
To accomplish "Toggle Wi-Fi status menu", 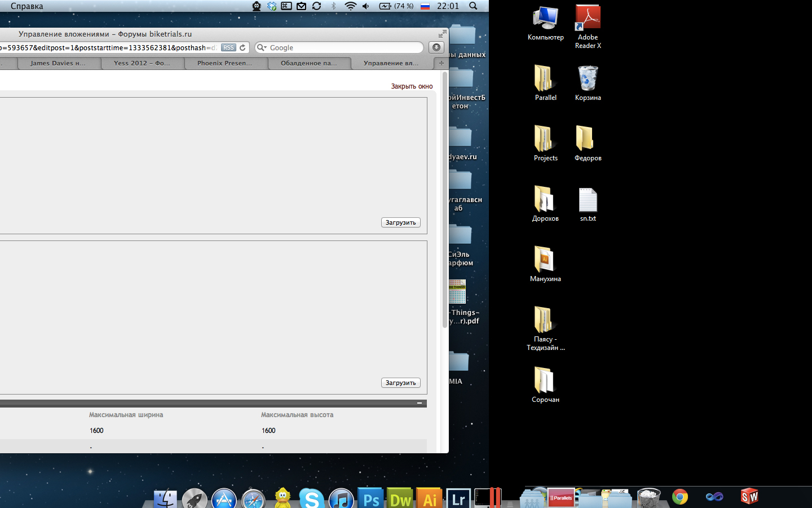I will (350, 6).
